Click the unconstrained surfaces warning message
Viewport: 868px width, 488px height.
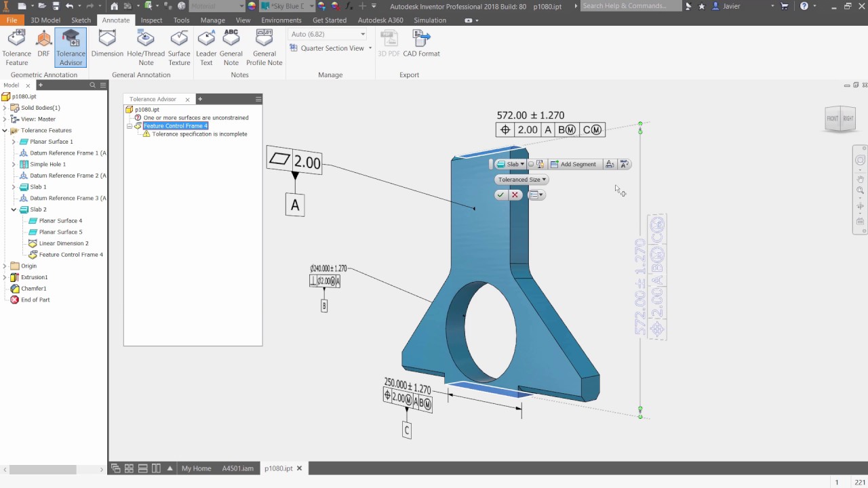point(196,118)
